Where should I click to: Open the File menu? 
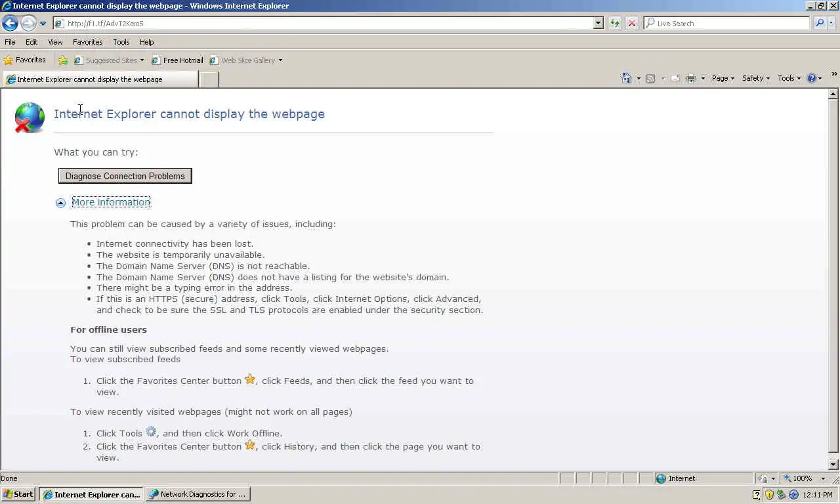tap(10, 42)
